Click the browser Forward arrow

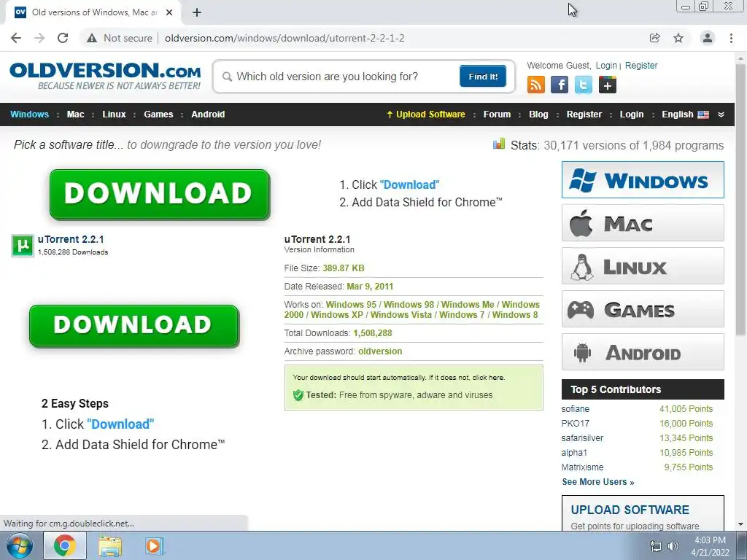tap(39, 38)
